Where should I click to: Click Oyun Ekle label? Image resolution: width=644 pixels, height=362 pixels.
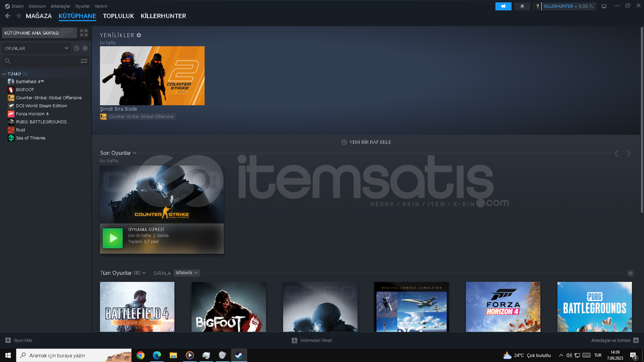[x=23, y=340]
